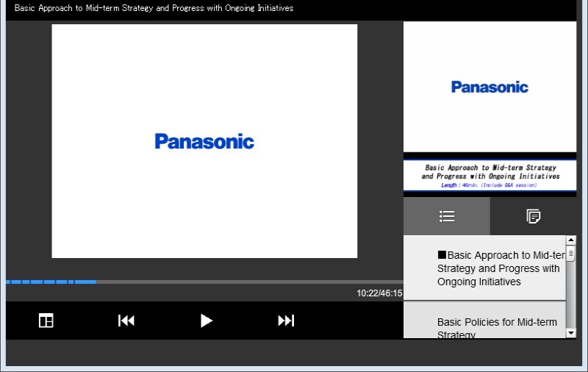588x372 pixels.
Task: Open the notes document tab
Action: click(534, 216)
